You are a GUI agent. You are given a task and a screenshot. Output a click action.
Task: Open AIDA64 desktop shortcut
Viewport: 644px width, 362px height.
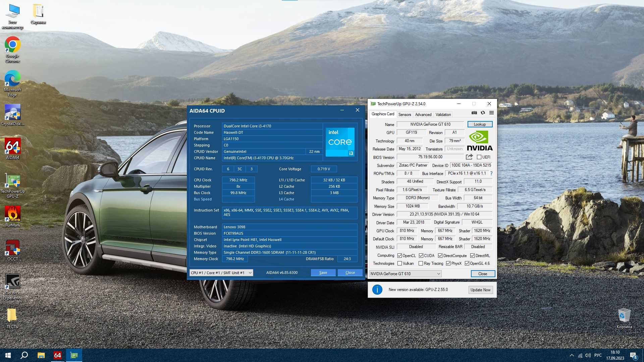pos(12,149)
